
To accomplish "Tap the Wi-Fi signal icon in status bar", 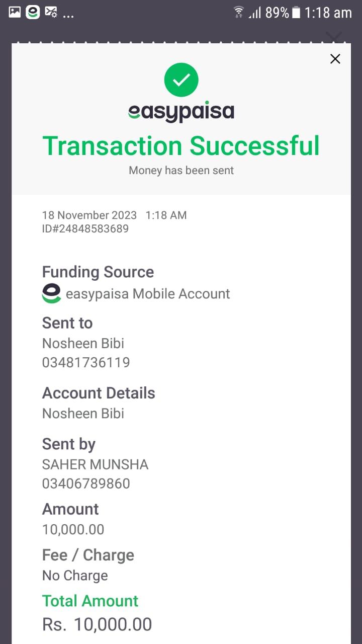I will 239,12.
